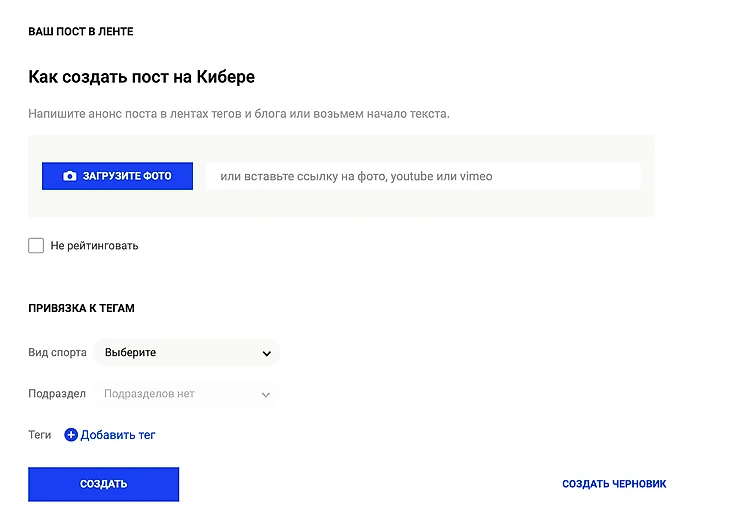Click the chevron arrow in Подраздел dropdown
Screen dimensions: 730x528
tap(266, 395)
